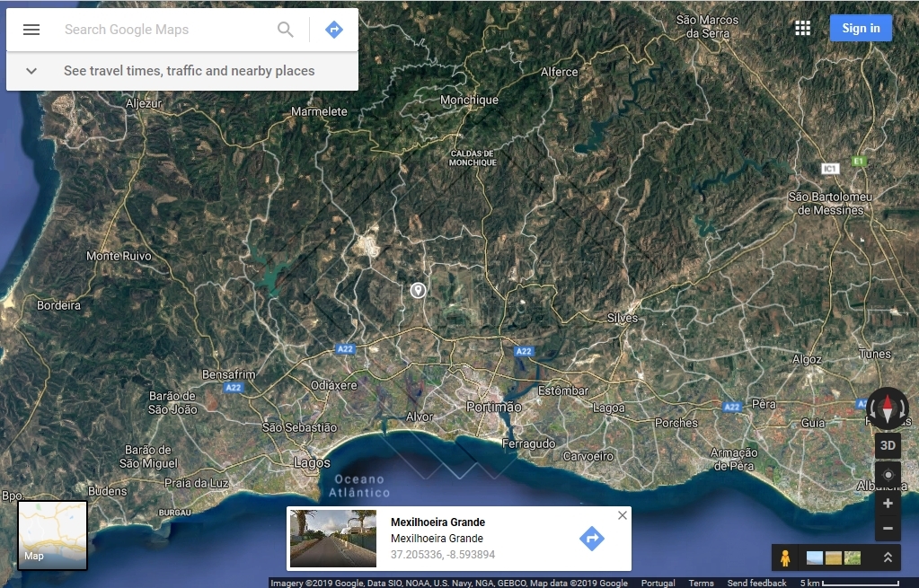
Task: Reset map north using the compass icon
Action: coord(887,408)
